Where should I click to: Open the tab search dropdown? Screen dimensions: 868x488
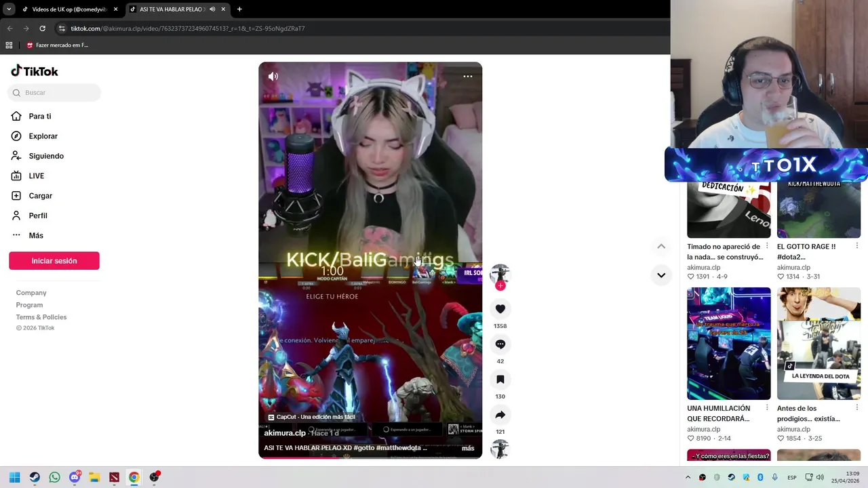[8, 9]
